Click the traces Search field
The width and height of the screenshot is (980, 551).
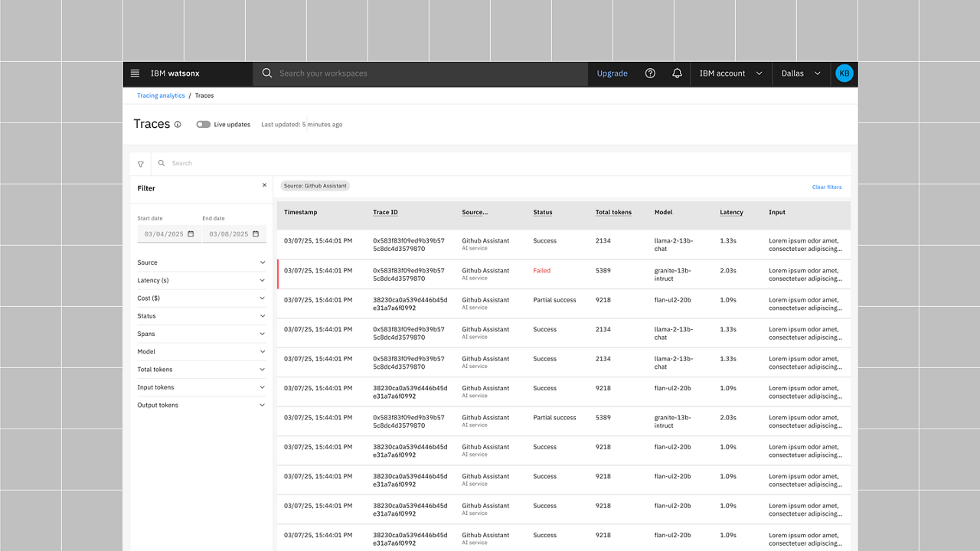click(501, 164)
